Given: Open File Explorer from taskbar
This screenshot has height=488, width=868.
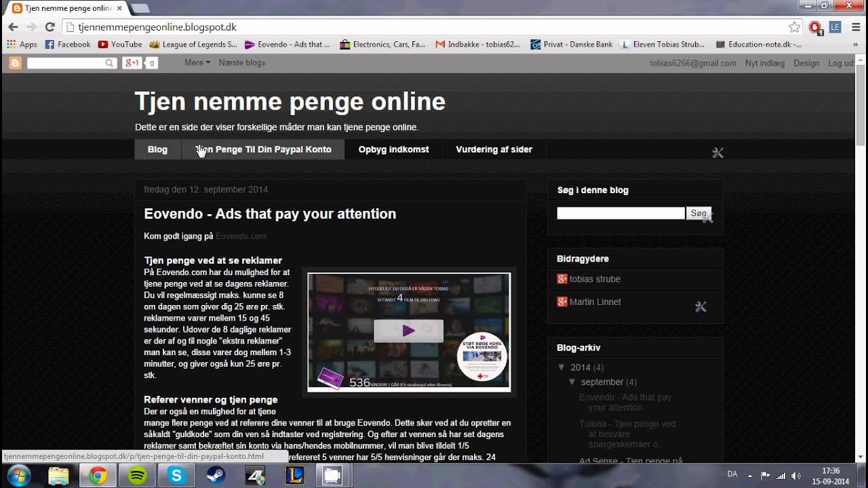Looking at the screenshot, I should click(x=58, y=476).
